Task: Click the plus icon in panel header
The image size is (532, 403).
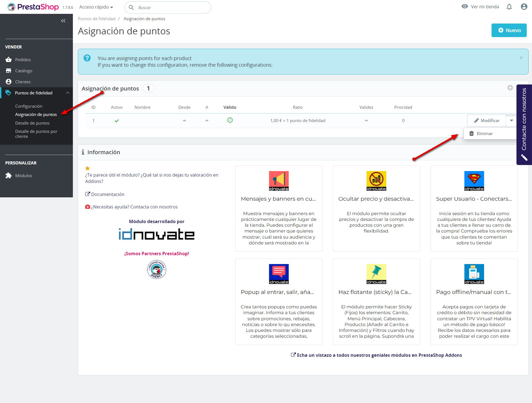Action: tap(510, 88)
